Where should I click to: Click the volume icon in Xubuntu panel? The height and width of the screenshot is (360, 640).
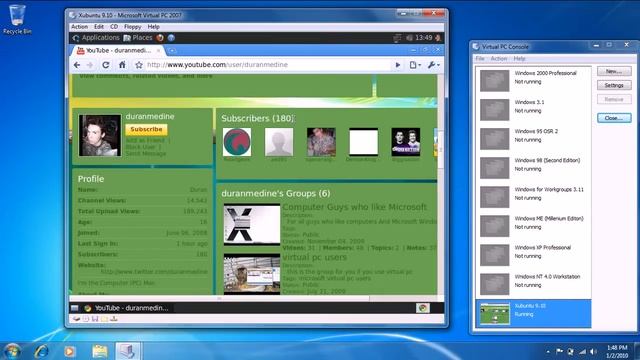pyautogui.click(x=409, y=38)
